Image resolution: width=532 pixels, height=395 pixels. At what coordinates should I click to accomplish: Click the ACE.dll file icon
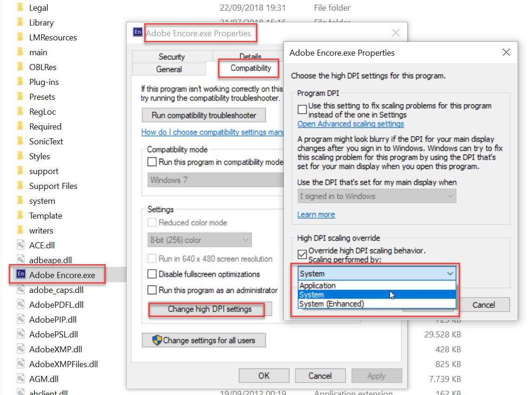pos(20,246)
